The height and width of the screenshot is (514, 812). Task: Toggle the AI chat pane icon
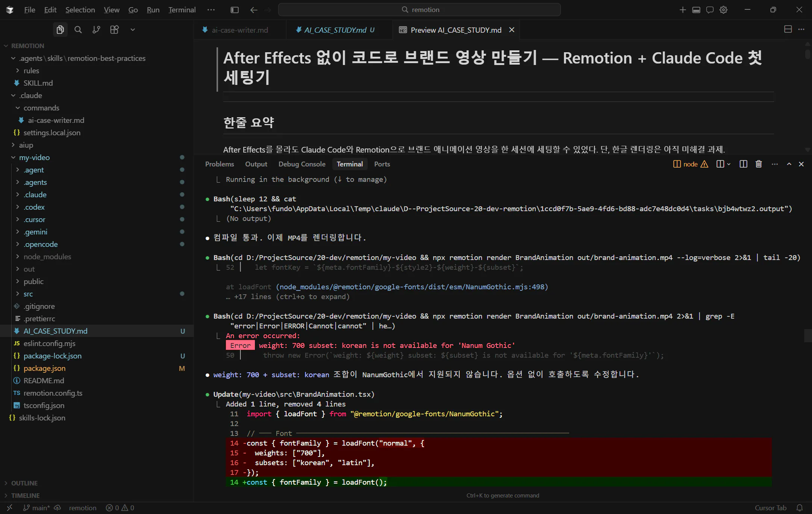[x=710, y=10]
